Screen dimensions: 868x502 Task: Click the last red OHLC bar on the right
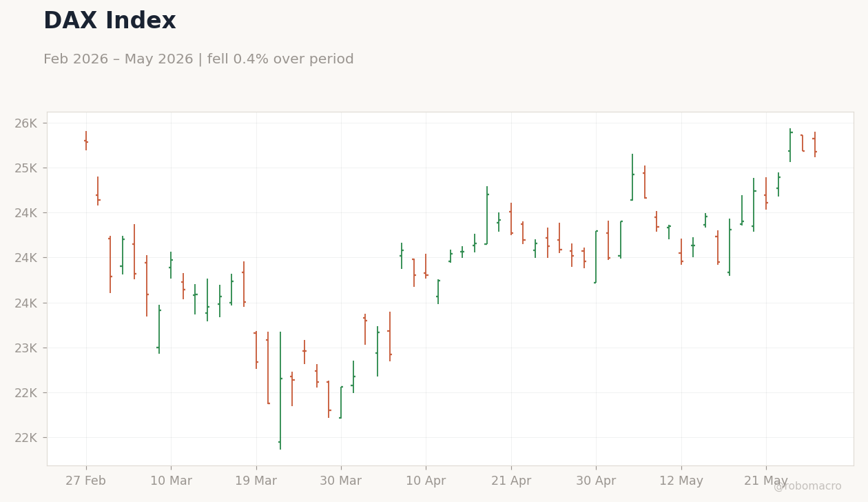click(815, 145)
